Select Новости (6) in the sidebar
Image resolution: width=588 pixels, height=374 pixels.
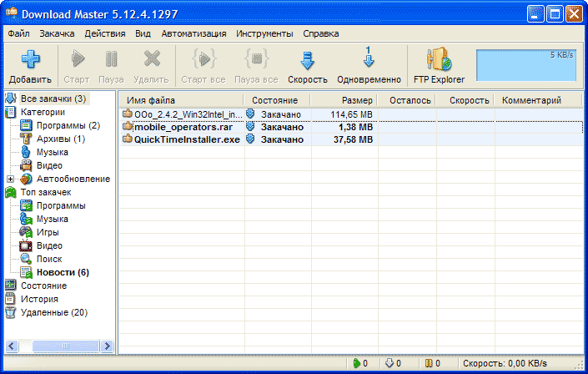[x=63, y=272]
